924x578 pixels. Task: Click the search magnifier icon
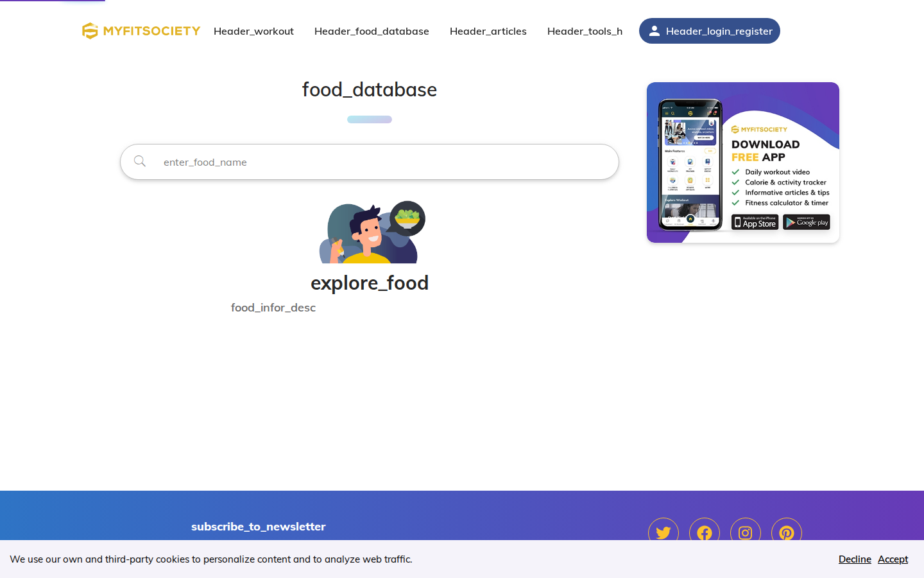pos(140,161)
